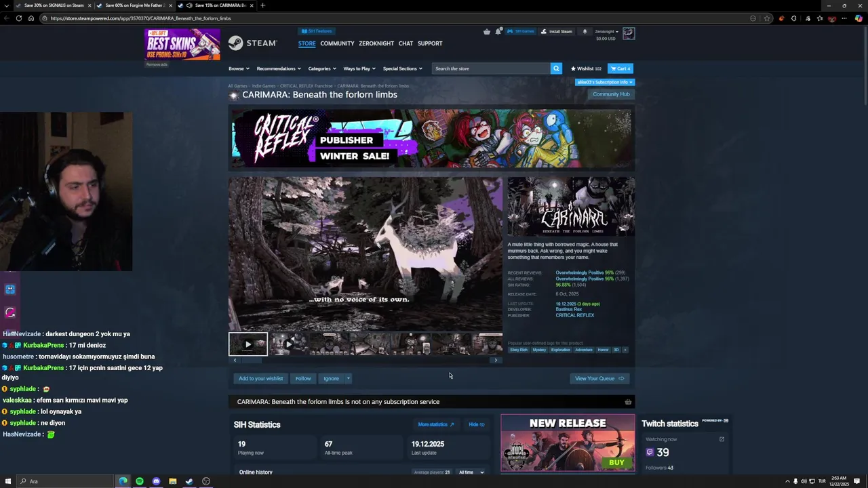
Task: Open Copilot icon in browser toolbar
Action: [859, 18]
